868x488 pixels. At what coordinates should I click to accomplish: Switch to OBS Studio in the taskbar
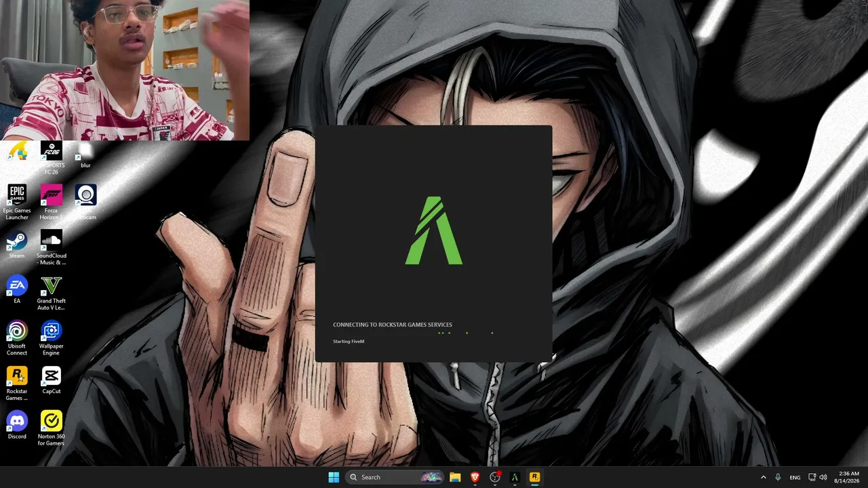pyautogui.click(x=495, y=477)
